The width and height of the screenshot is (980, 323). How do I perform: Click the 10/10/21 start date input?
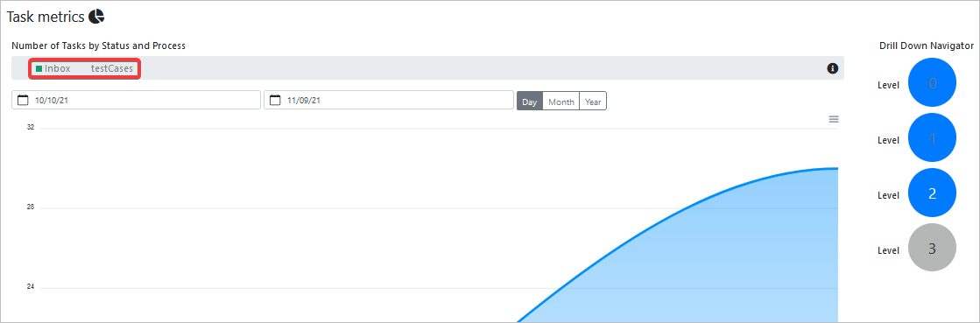136,100
